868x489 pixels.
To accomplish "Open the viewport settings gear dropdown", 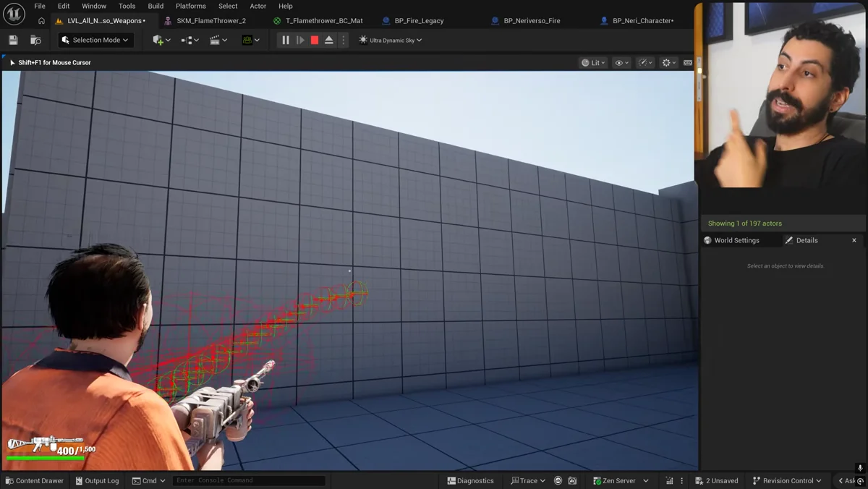I will click(670, 63).
